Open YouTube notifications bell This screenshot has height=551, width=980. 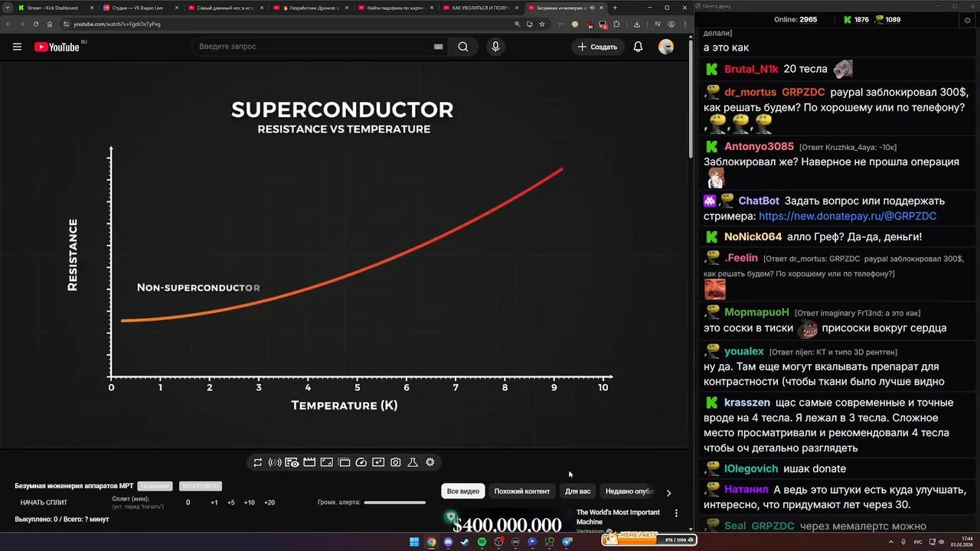(x=638, y=47)
